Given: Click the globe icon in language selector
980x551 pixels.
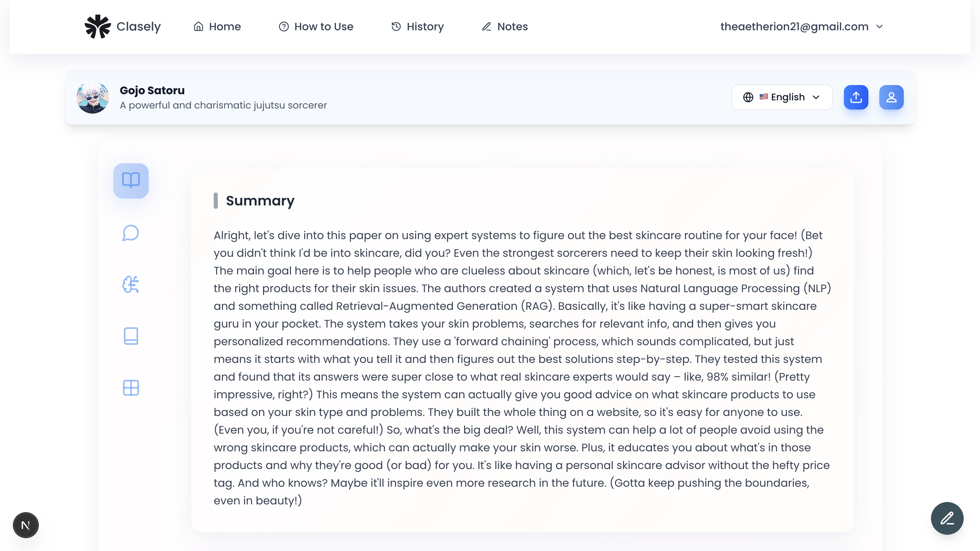Looking at the screenshot, I should 748,97.
